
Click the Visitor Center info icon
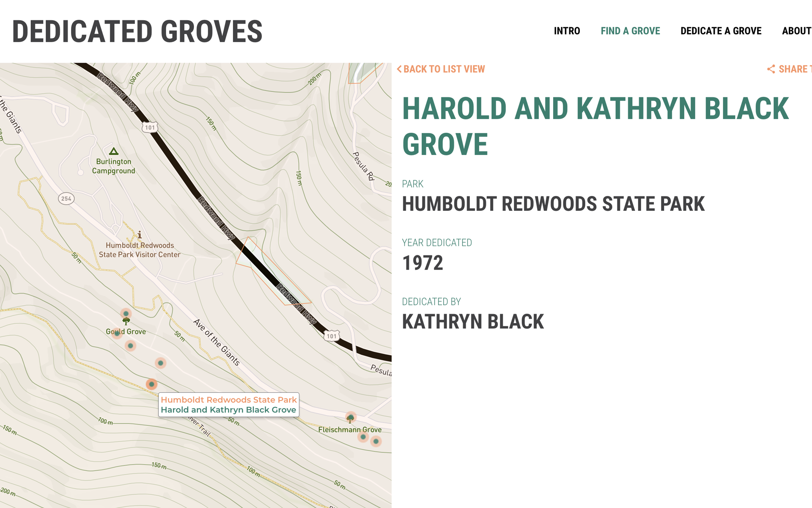tap(140, 235)
